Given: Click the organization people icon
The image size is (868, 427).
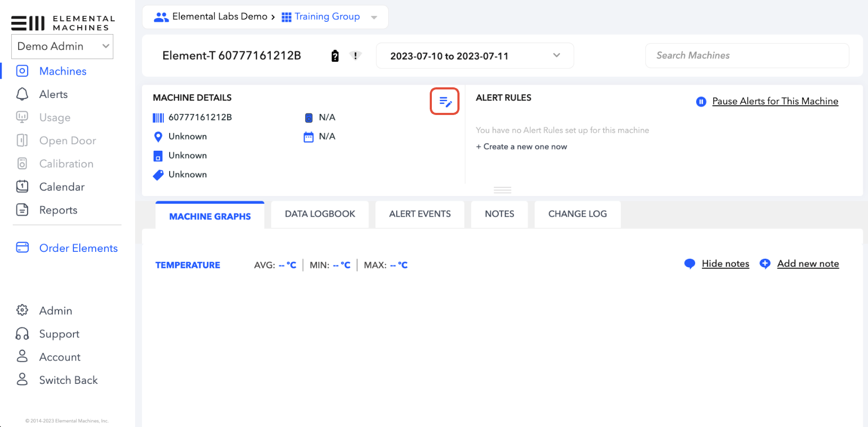Looking at the screenshot, I should point(161,17).
